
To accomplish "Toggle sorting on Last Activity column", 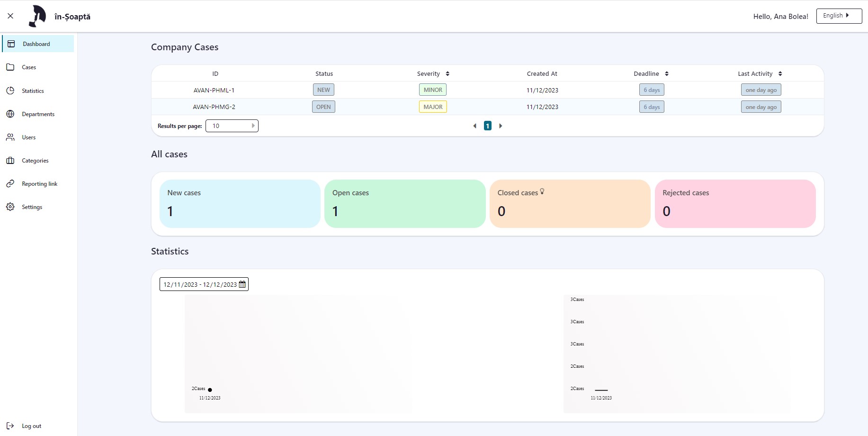I will [780, 74].
